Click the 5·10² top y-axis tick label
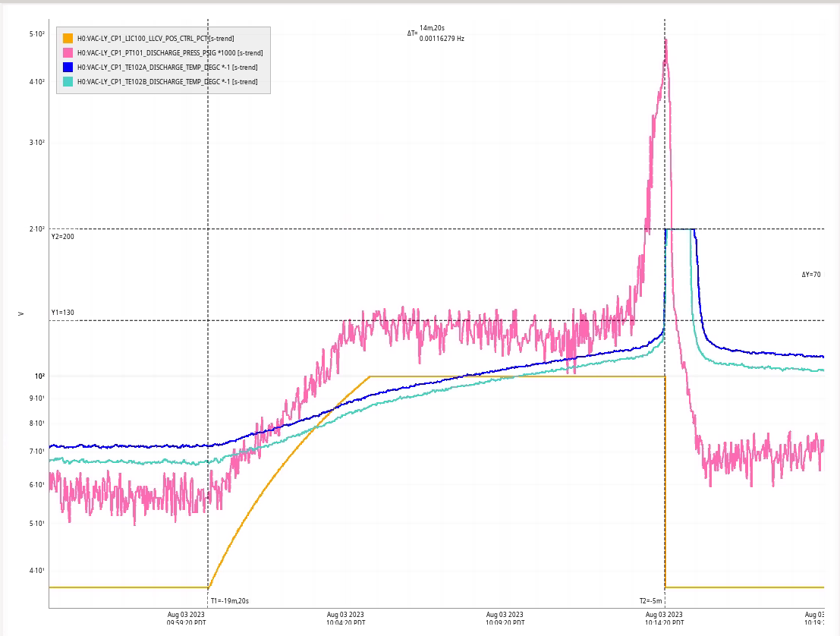Image resolution: width=840 pixels, height=636 pixels. (x=36, y=34)
